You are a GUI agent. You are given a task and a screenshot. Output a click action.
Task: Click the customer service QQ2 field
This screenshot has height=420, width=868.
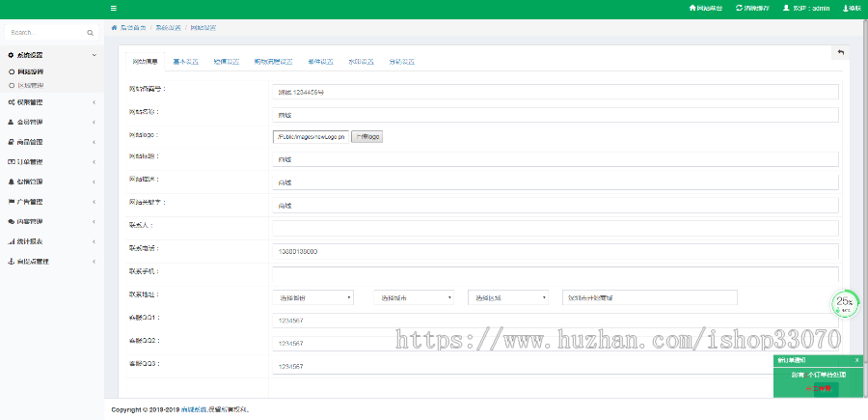(556, 344)
